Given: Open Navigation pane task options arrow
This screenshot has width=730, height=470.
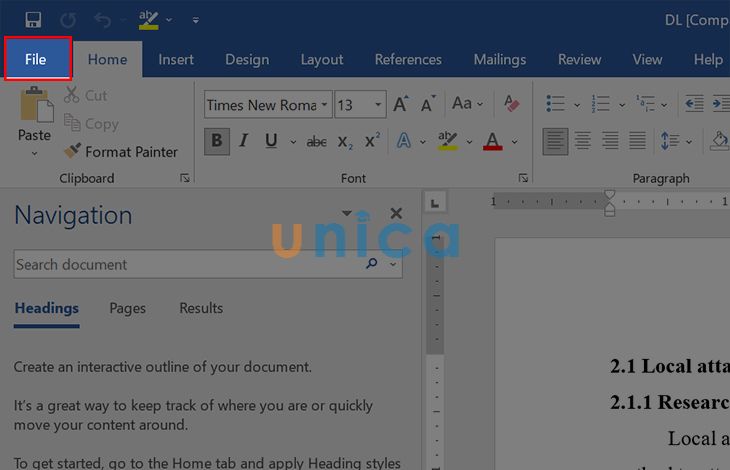Looking at the screenshot, I should pyautogui.click(x=346, y=213).
